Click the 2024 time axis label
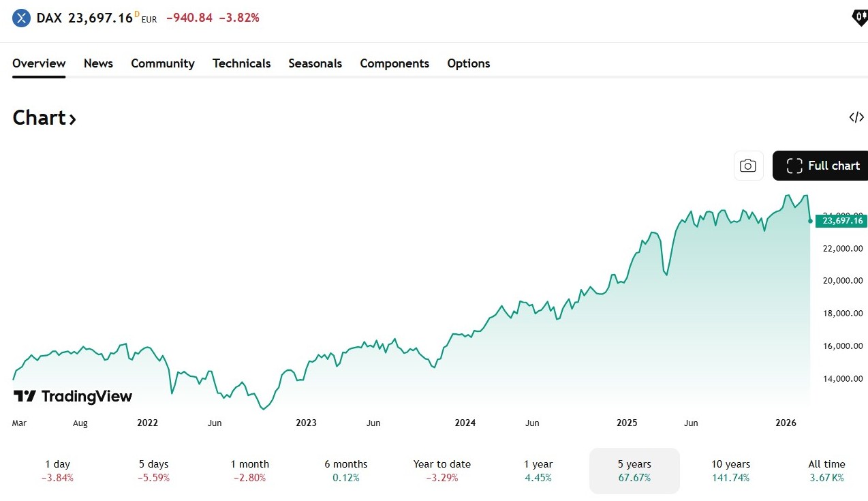Image resolution: width=868 pixels, height=501 pixels. (x=465, y=423)
